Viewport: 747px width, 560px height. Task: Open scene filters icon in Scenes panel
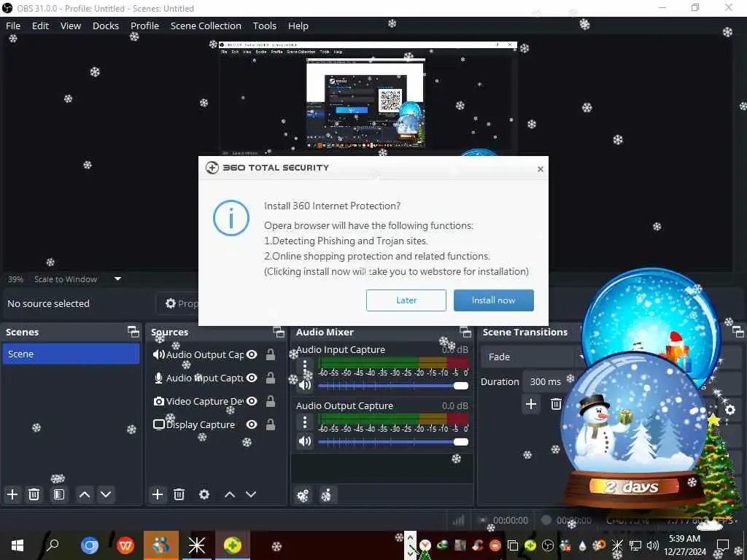click(x=58, y=494)
